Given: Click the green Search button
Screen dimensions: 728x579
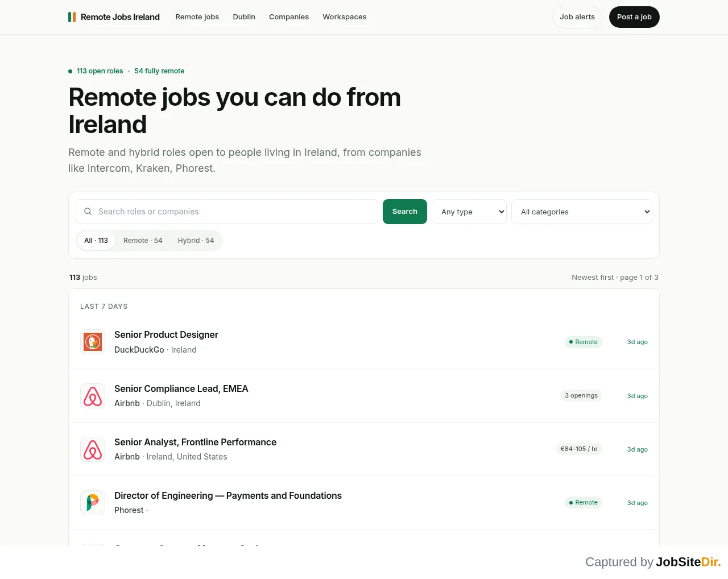Looking at the screenshot, I should [x=405, y=212].
